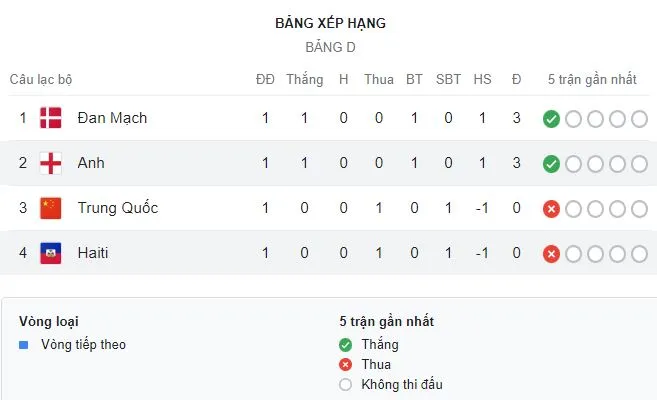Open the Trung Quốc team link
This screenshot has height=400, width=657.
(x=117, y=208)
